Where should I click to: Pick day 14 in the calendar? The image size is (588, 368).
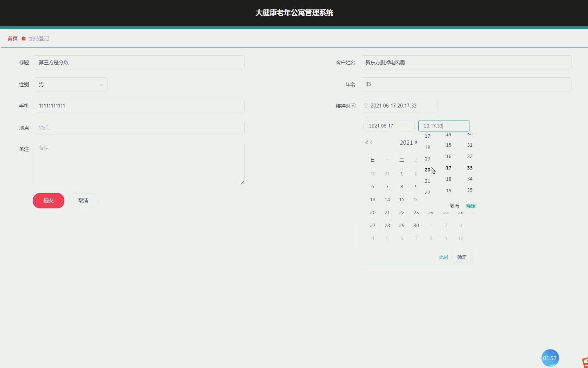pyautogui.click(x=387, y=200)
